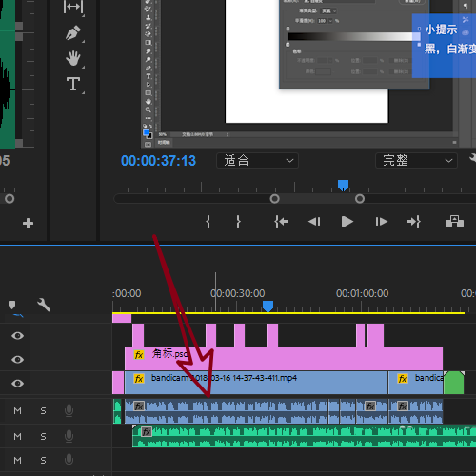Solo the second audio track
This screenshot has height=476, width=476.
[x=43, y=437]
